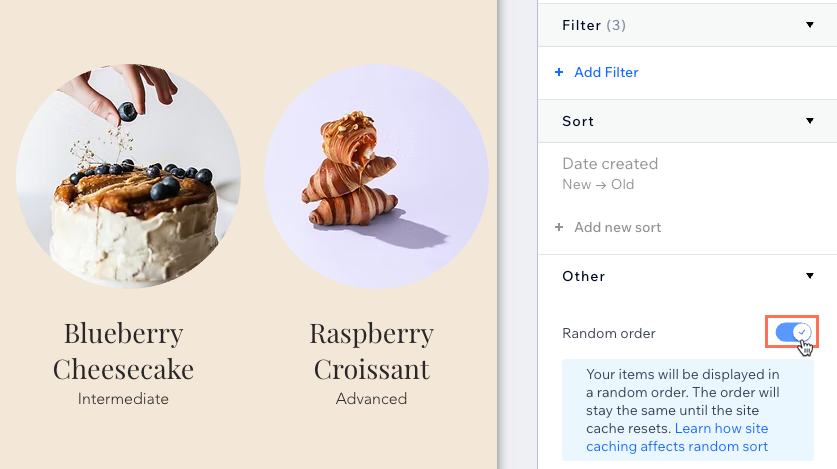Select the Advanced difficulty label
The width and height of the screenshot is (837, 469).
pyautogui.click(x=371, y=399)
